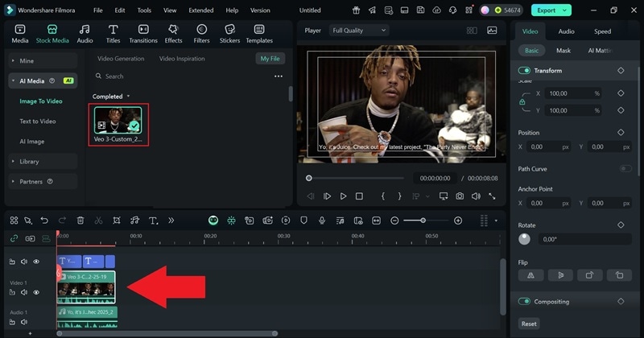Screen dimensions: 644x338
Task: Play the video preview
Action: click(x=344, y=196)
